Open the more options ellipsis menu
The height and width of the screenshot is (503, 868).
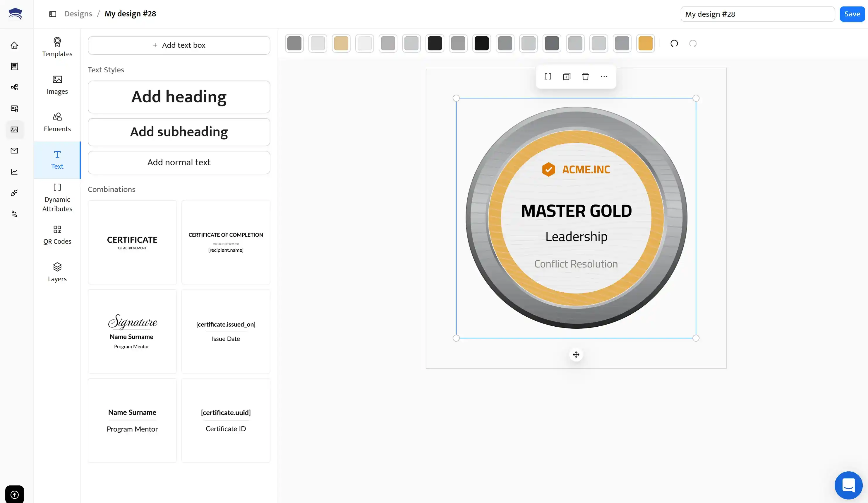pos(604,76)
